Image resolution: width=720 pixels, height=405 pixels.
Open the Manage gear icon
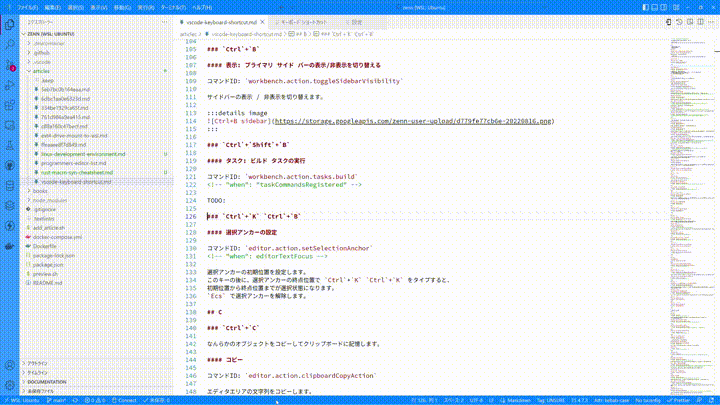(x=10, y=385)
